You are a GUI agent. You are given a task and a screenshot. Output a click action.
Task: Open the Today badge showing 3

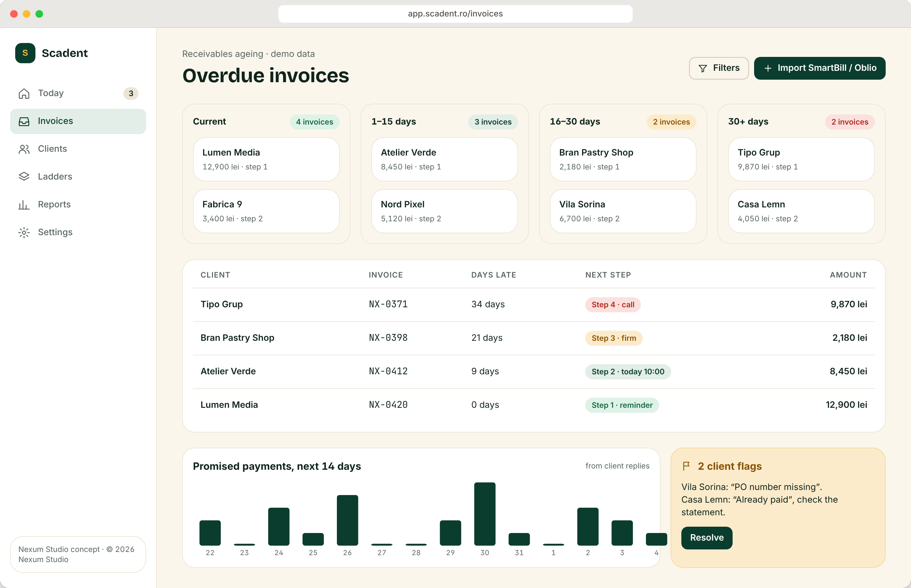[131, 94]
